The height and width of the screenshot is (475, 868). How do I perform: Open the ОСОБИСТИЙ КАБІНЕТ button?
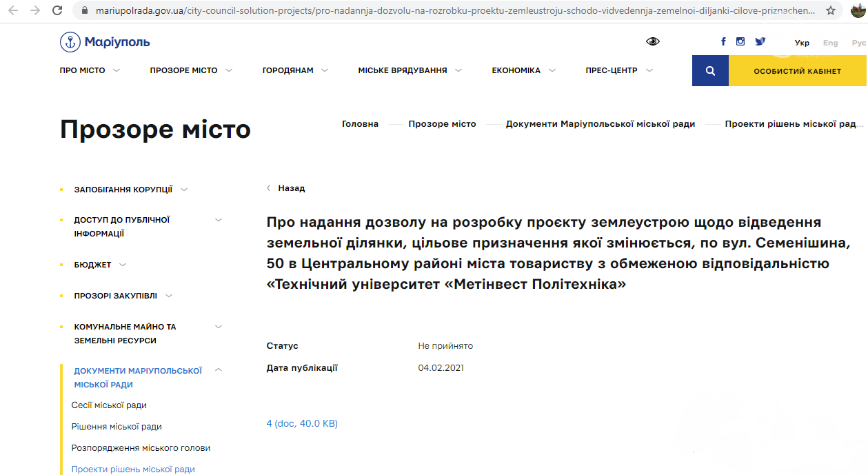coord(798,70)
